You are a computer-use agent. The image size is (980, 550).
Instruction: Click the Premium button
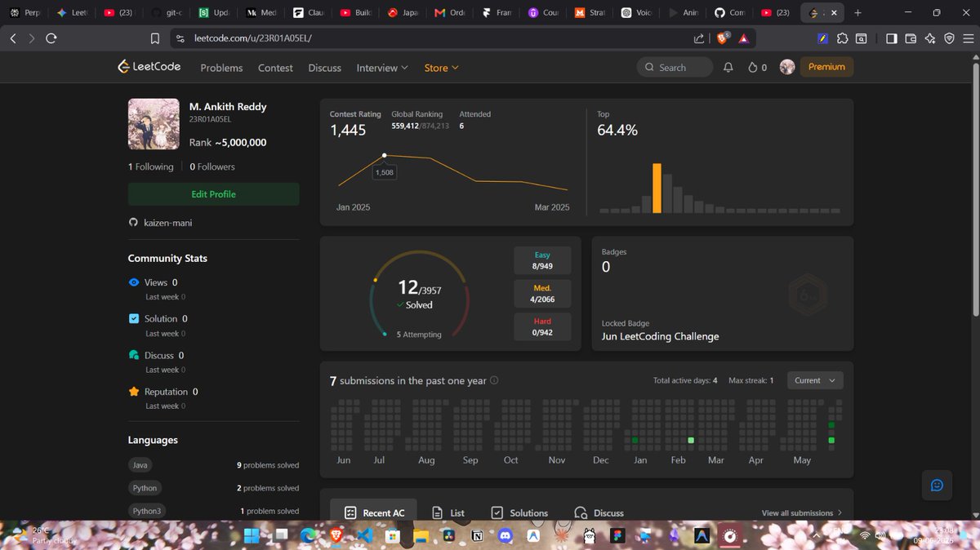pyautogui.click(x=826, y=67)
